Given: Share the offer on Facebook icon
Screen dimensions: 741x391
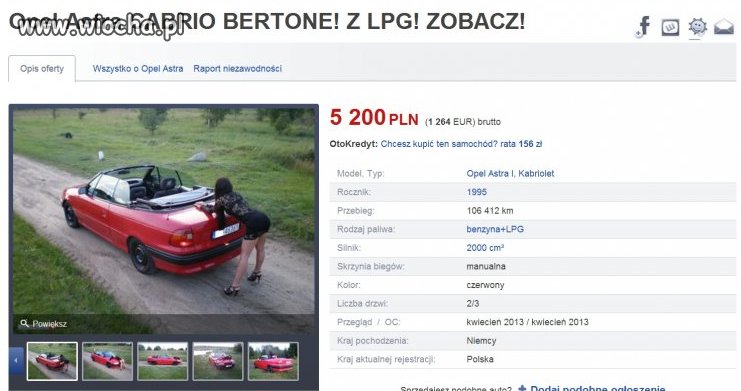Looking at the screenshot, I should pos(644,26).
